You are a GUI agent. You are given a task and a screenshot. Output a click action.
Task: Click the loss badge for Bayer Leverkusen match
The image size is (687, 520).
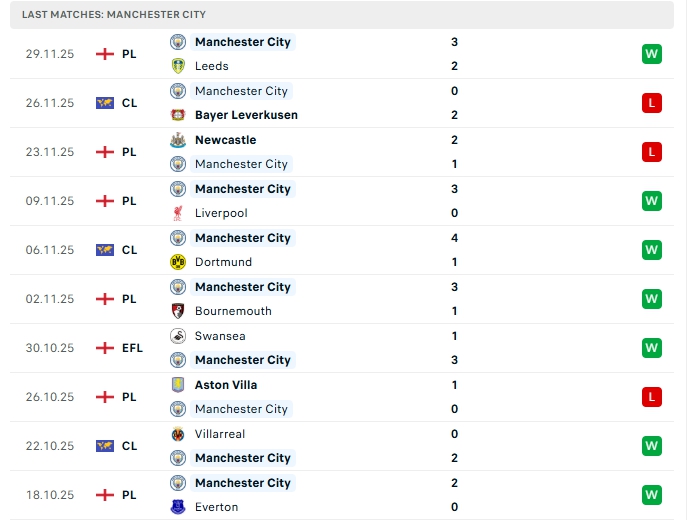[652, 103]
